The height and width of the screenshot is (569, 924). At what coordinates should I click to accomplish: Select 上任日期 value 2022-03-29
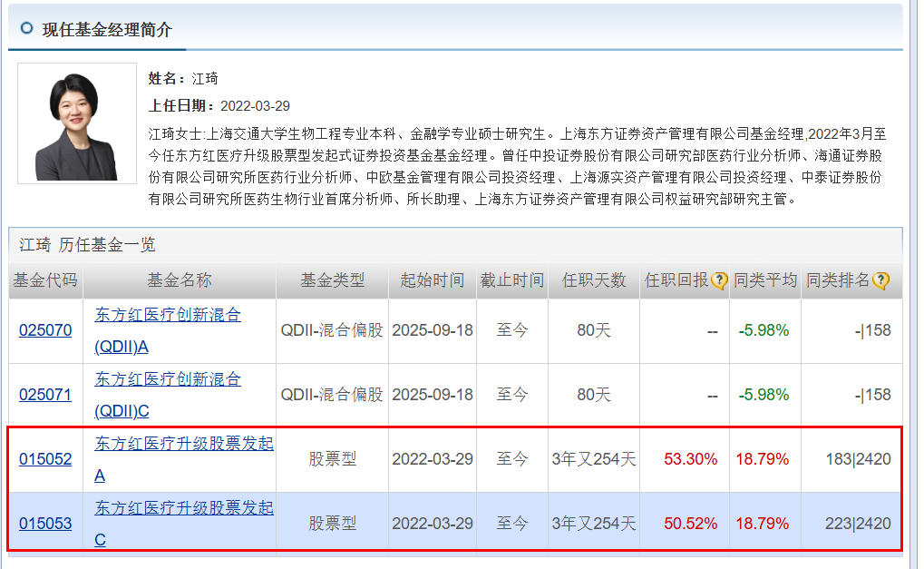click(255, 106)
